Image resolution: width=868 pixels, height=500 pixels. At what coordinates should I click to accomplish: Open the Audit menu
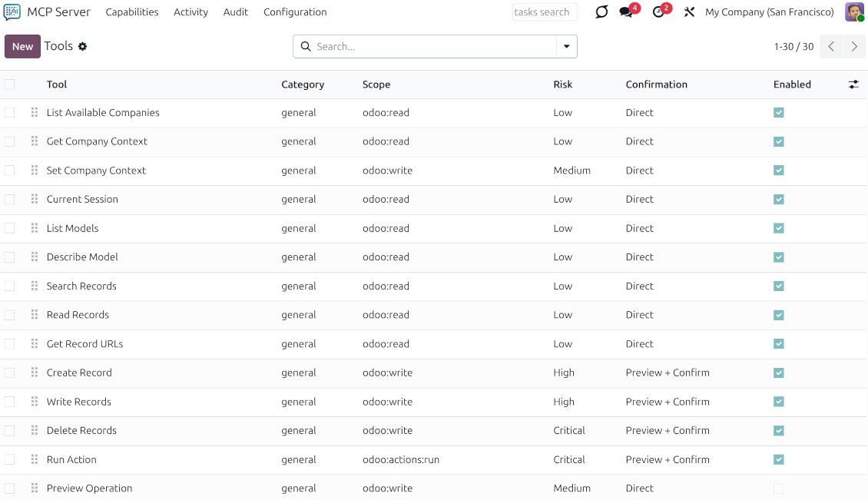235,12
